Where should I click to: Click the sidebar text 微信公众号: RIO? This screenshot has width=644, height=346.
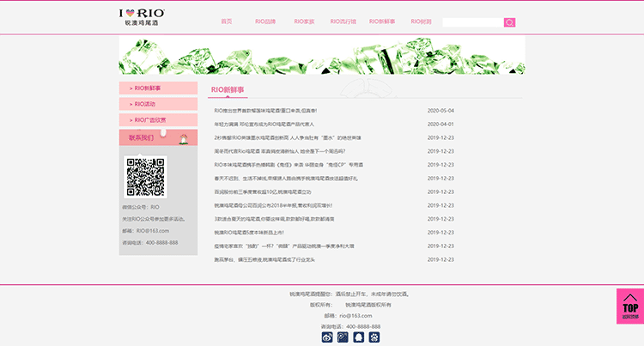pos(141,207)
